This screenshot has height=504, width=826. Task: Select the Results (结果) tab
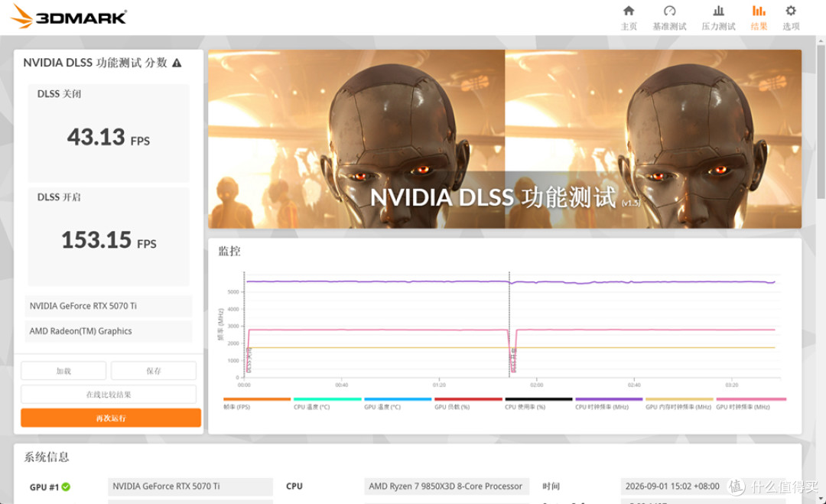759,18
